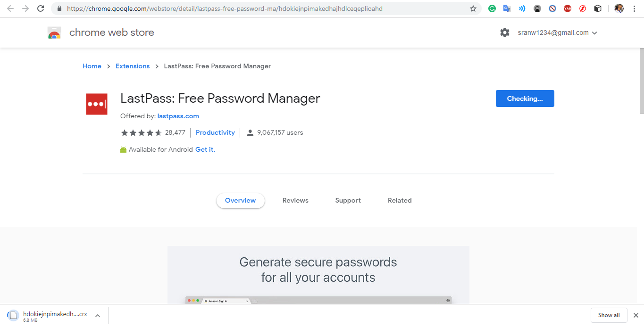Screen dimensions: 644x327
Task: Open the Support tab
Action: pos(348,200)
